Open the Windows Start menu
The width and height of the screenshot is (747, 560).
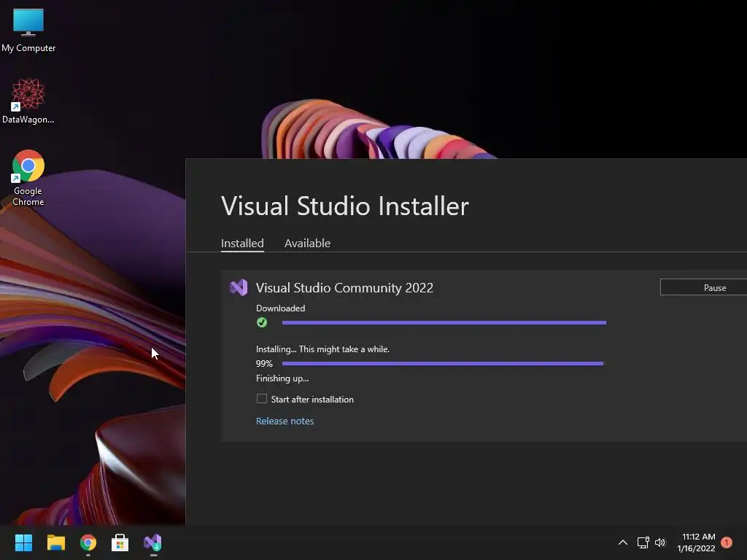[23, 542]
